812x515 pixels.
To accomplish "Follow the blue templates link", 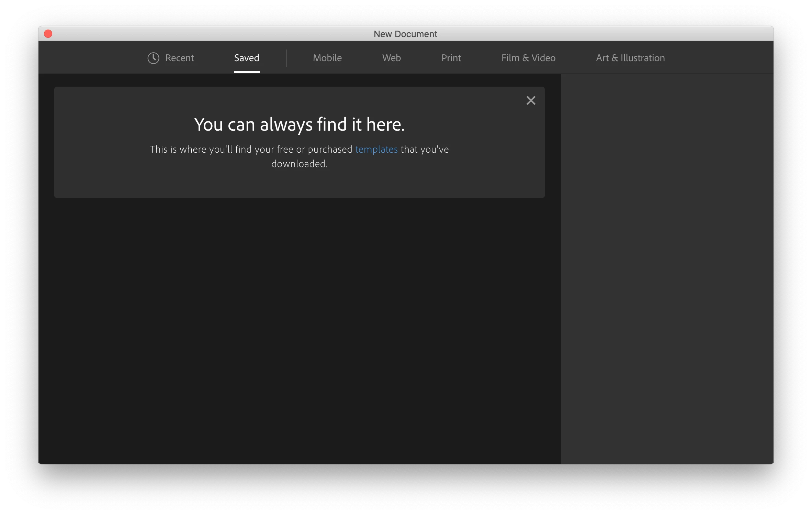I will [376, 150].
